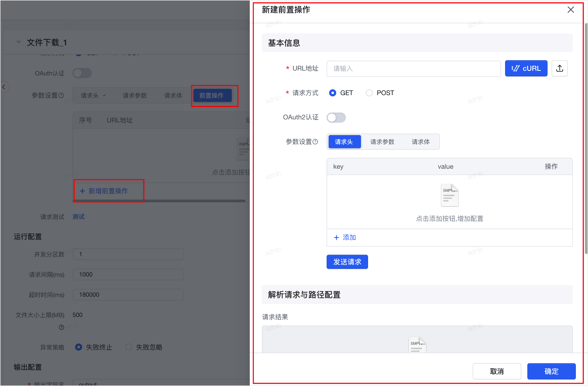The width and height of the screenshot is (588, 386).
Task: Collapse the 文件下载_1 section arrow
Action: click(18, 42)
